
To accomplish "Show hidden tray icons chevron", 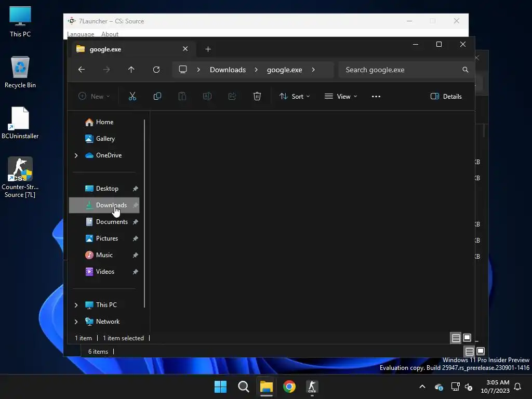I will 422,387.
